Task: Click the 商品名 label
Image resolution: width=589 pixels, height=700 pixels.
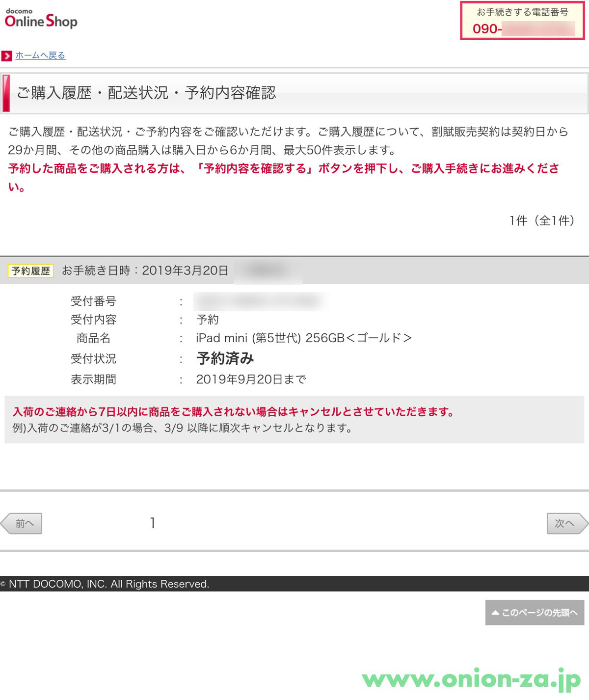Action: [93, 338]
